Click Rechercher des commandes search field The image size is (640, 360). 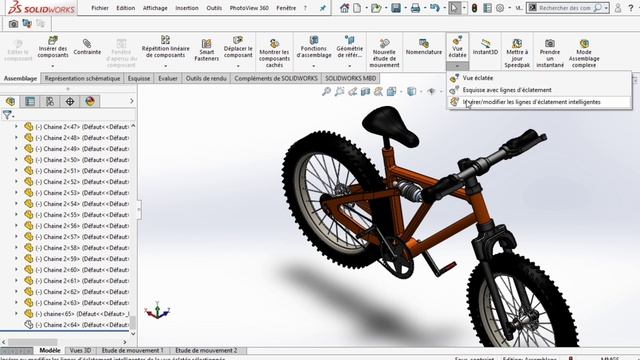point(564,8)
